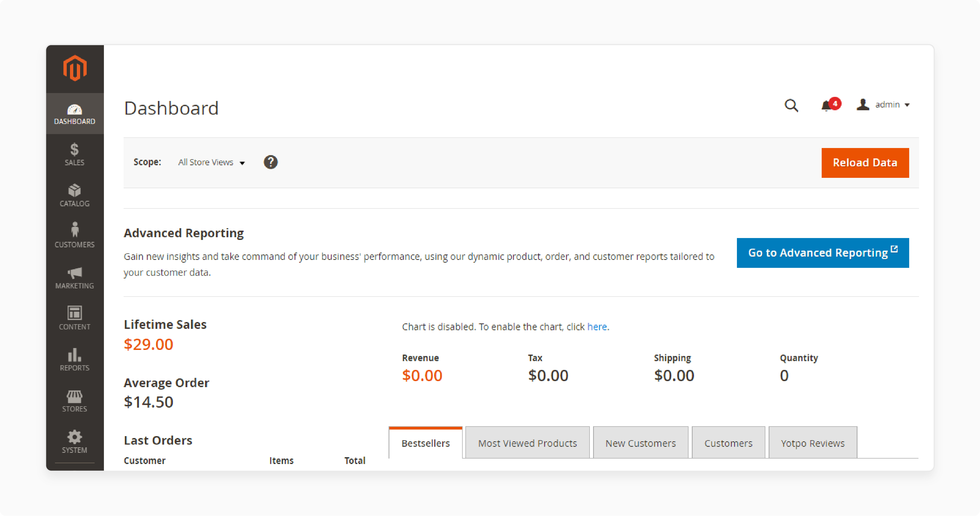Click the Revenue value $0.00
The width and height of the screenshot is (980, 516).
(422, 376)
